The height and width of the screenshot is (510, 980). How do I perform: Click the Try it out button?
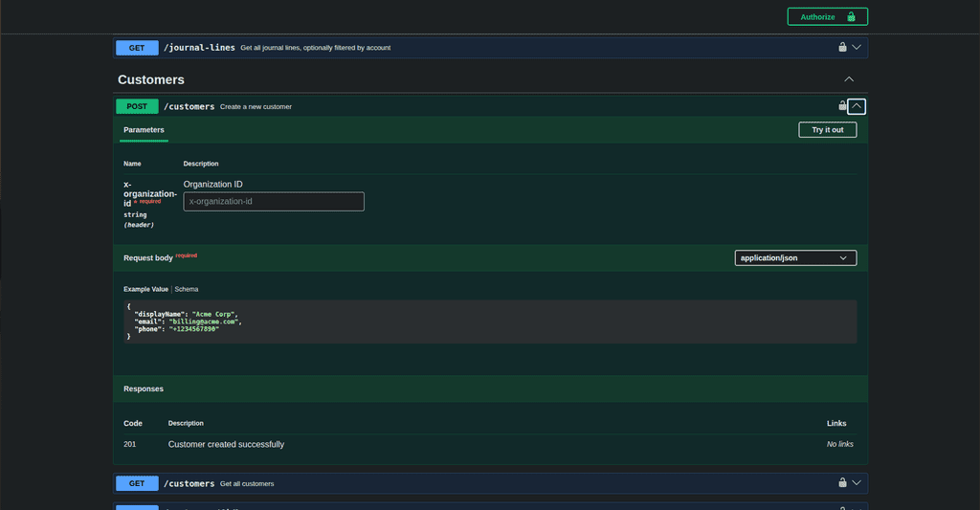click(828, 130)
